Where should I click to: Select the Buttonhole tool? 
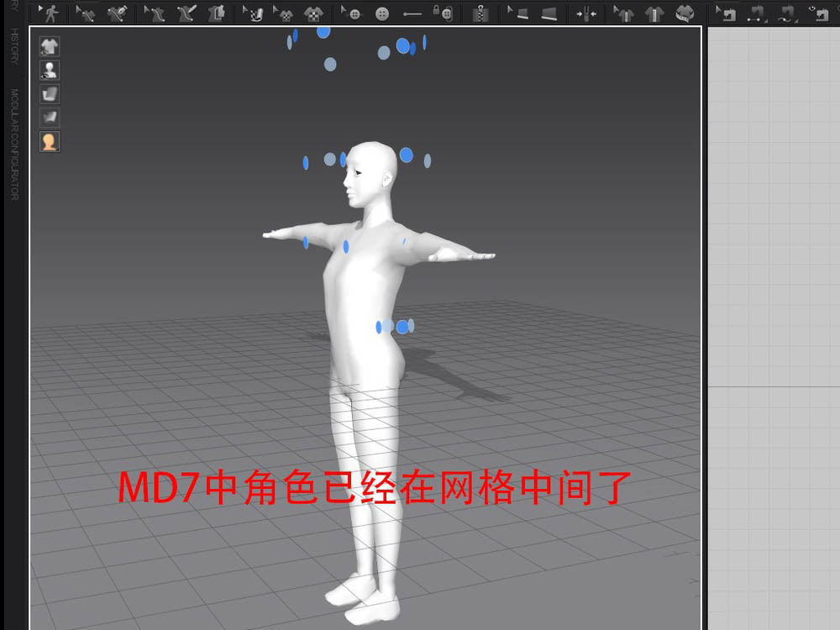[x=412, y=13]
